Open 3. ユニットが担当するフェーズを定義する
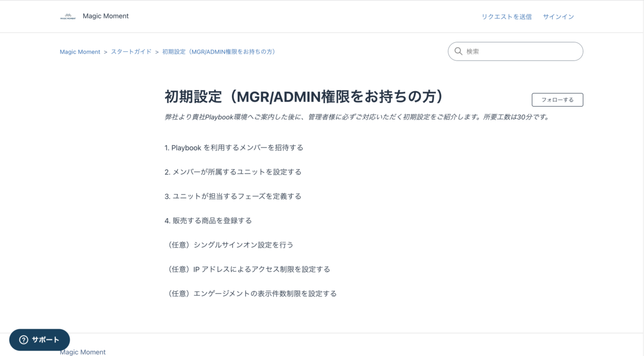 tap(233, 196)
